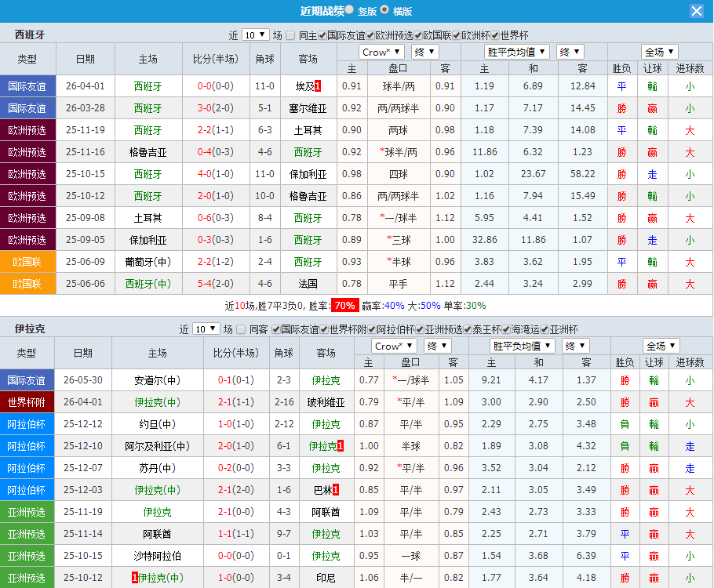Click odds 58.22 in 保加利亚 row
Viewport: 714px width, 588px height.
583,174
